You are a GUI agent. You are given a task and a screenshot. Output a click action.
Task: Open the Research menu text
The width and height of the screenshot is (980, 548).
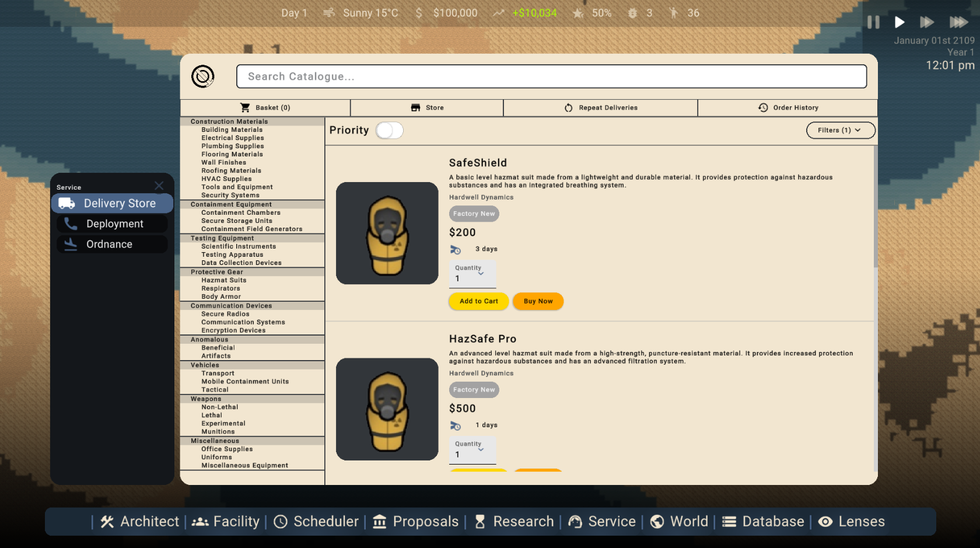523,522
